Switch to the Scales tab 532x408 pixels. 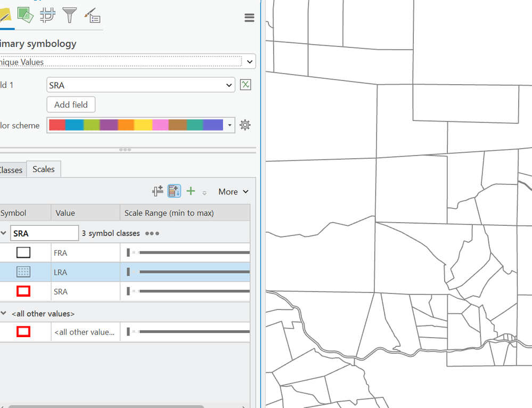coord(43,169)
